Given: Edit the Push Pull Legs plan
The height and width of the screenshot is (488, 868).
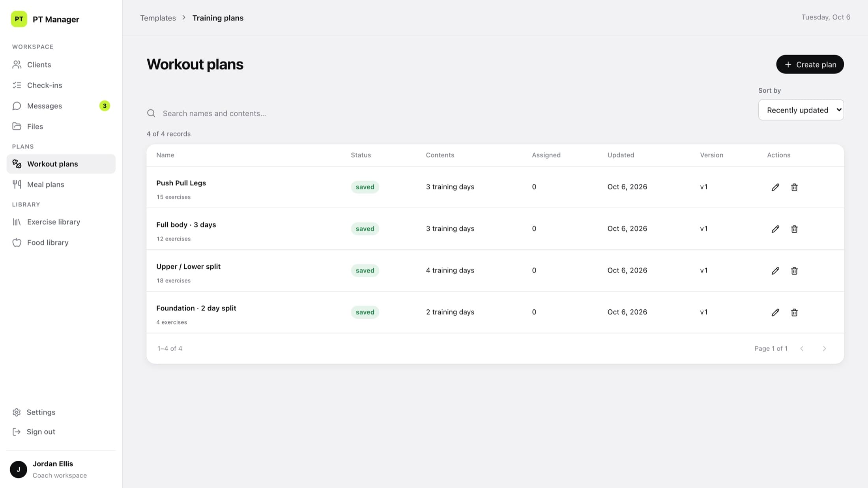Looking at the screenshot, I should tap(775, 187).
